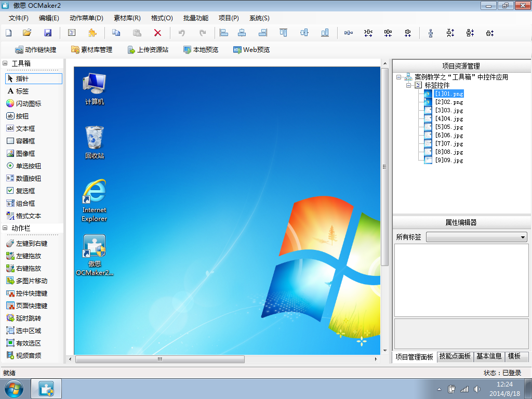The width and height of the screenshot is (532, 399).
Task: Collapse the 工具箱 toolbox section
Action: click(5, 63)
